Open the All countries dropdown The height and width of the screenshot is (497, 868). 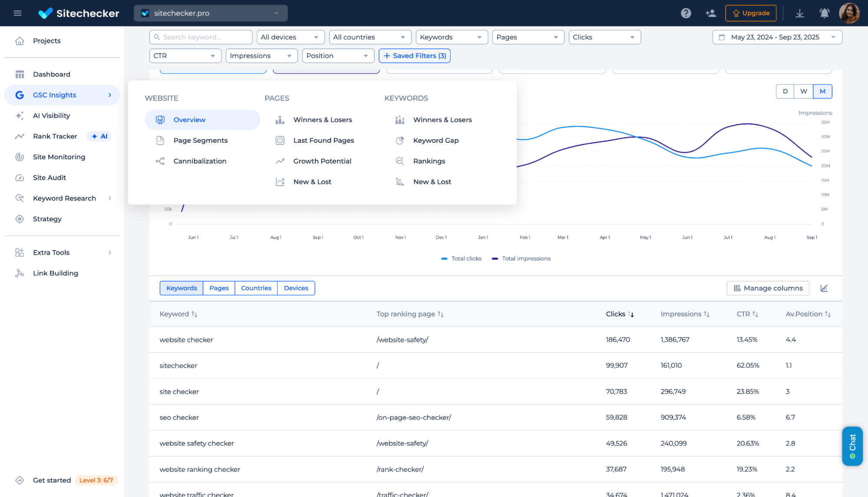pos(370,37)
